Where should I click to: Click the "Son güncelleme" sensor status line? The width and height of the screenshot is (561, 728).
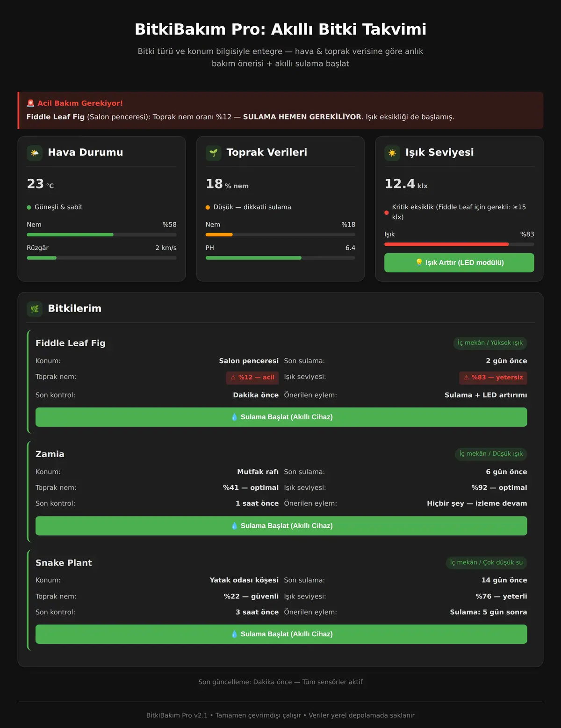coord(280,682)
